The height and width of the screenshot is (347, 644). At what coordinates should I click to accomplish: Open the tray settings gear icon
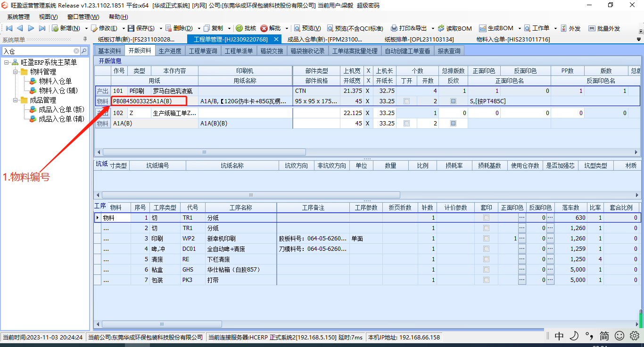(x=635, y=336)
